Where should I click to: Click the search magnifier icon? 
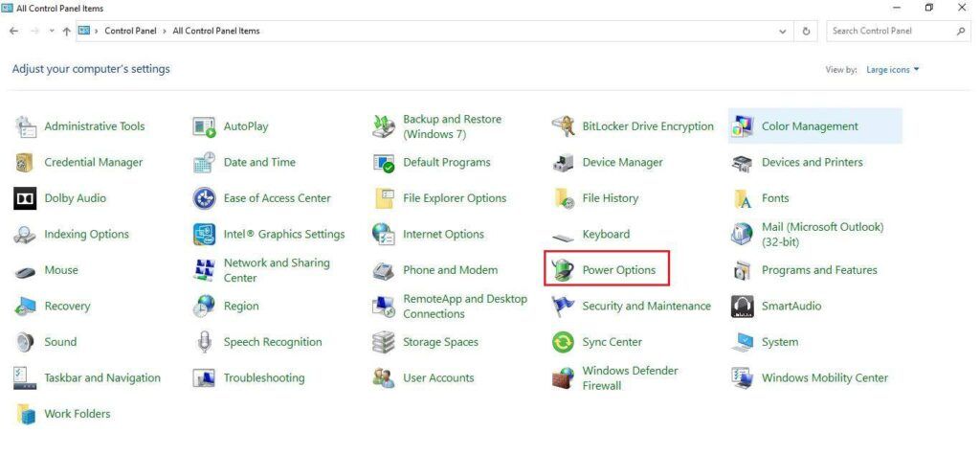point(961,31)
